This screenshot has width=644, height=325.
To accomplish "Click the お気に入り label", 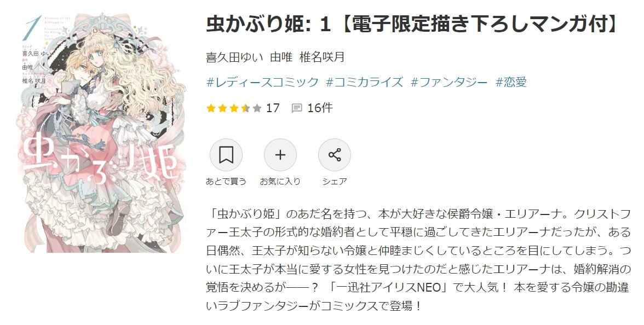I will [x=280, y=182].
